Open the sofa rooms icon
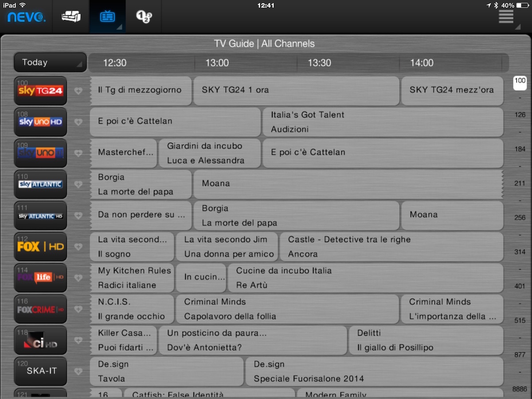 71,17
